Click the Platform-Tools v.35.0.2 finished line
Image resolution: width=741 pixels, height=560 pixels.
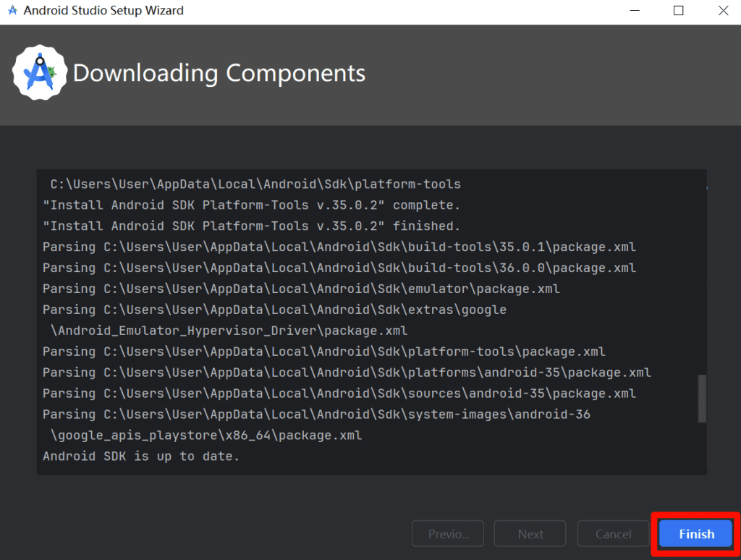coord(251,226)
